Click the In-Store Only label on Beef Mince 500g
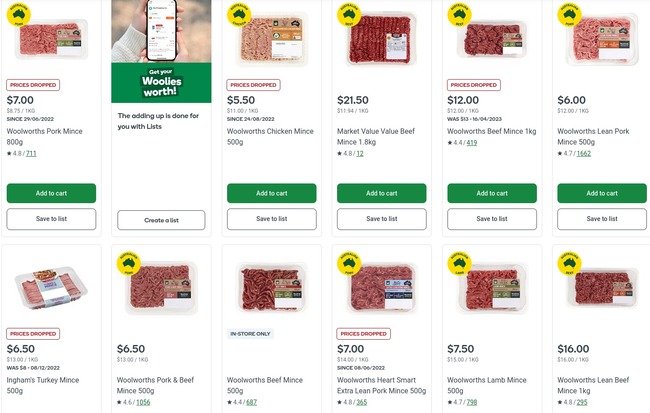 [250, 334]
